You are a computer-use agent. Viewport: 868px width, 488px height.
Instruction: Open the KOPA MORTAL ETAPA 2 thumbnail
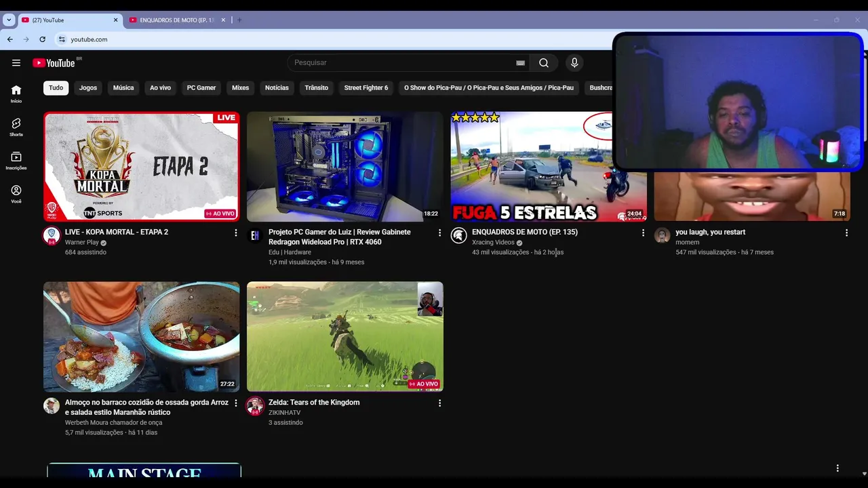(142, 167)
